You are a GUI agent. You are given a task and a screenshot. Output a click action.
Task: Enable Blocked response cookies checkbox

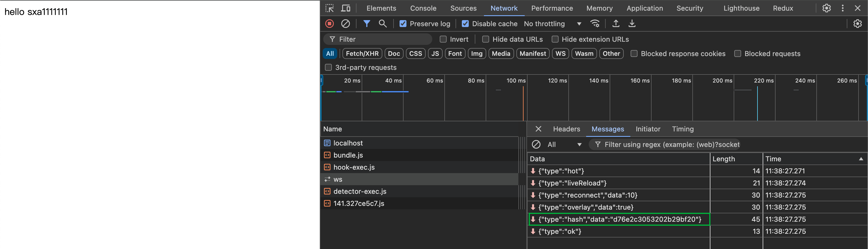point(634,53)
